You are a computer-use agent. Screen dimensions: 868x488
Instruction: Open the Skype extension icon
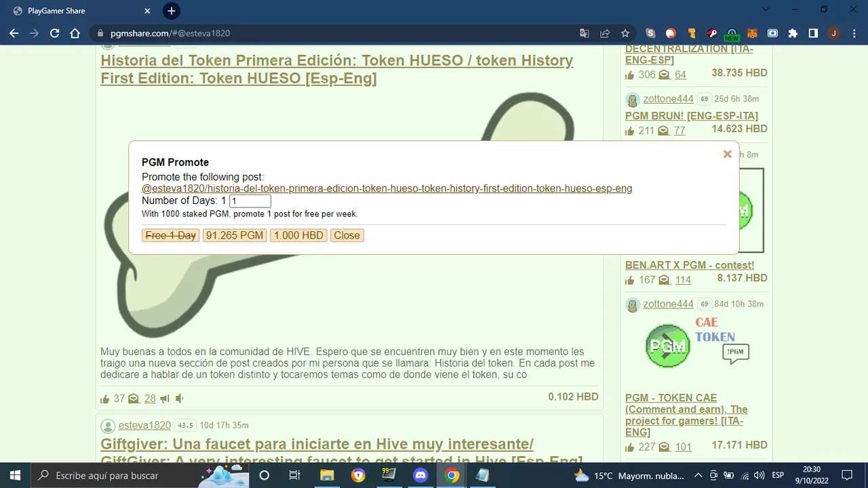point(650,33)
